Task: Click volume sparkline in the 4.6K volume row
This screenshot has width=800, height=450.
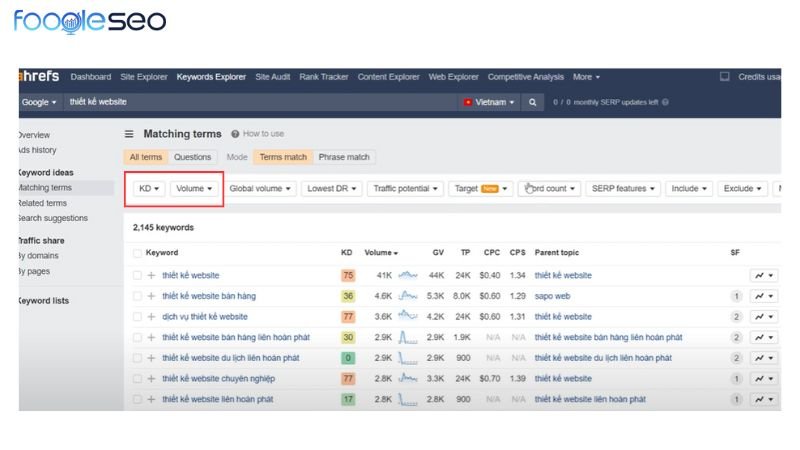Action: pyautogui.click(x=408, y=295)
